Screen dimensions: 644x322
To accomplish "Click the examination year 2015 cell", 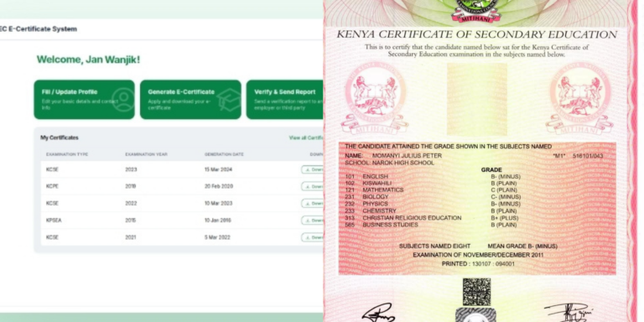I will tap(131, 221).
